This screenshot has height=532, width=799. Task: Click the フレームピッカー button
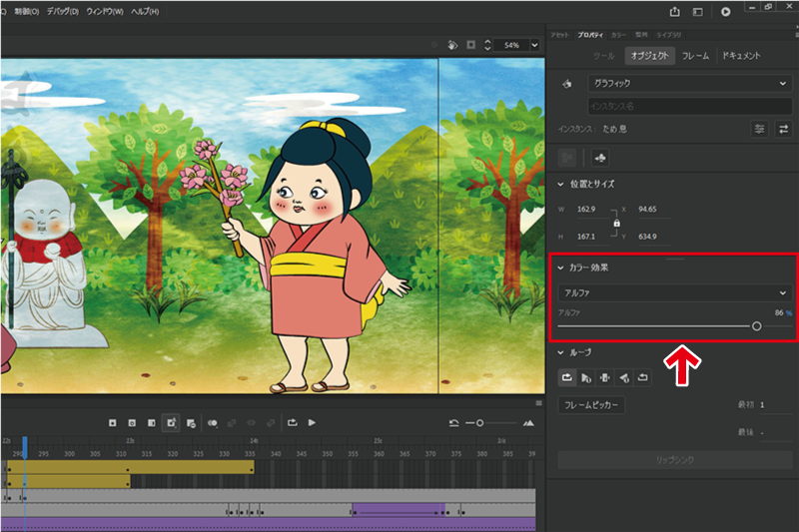click(593, 405)
